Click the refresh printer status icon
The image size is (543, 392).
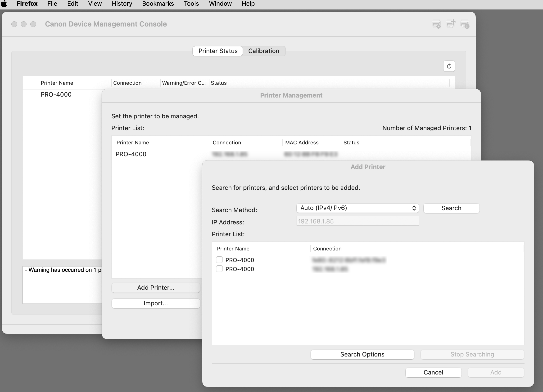click(449, 66)
